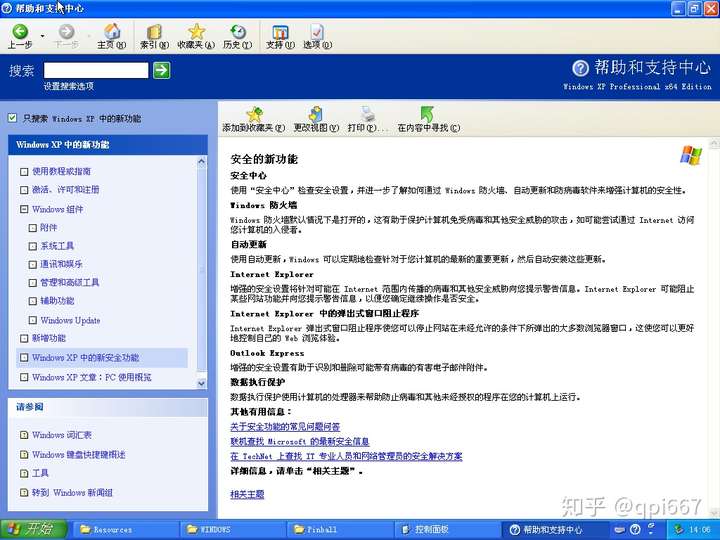Click Add to Favorites icon in content toolbar
The width and height of the screenshot is (720, 540).
(x=254, y=114)
